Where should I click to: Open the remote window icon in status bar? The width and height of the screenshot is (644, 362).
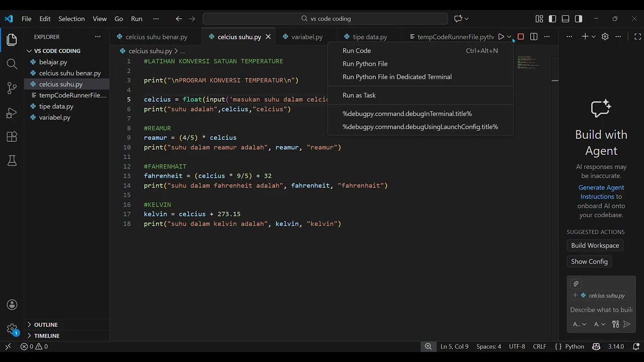point(8,346)
